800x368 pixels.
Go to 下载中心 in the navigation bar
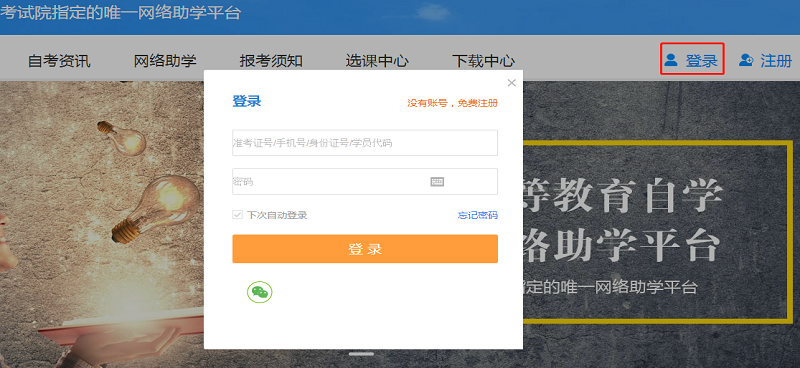click(484, 61)
